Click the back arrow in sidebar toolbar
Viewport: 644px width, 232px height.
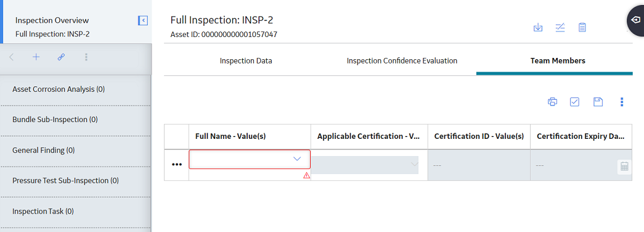click(x=12, y=57)
